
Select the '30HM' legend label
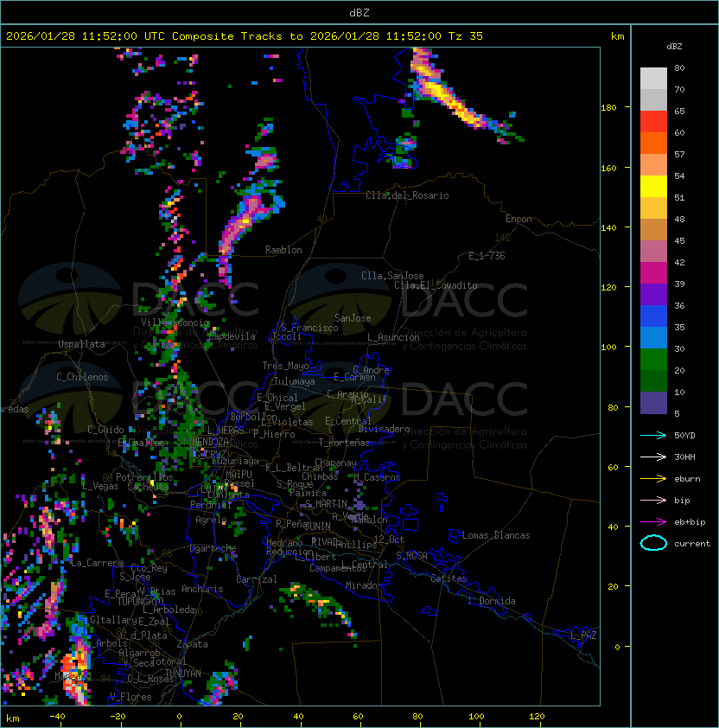(684, 457)
